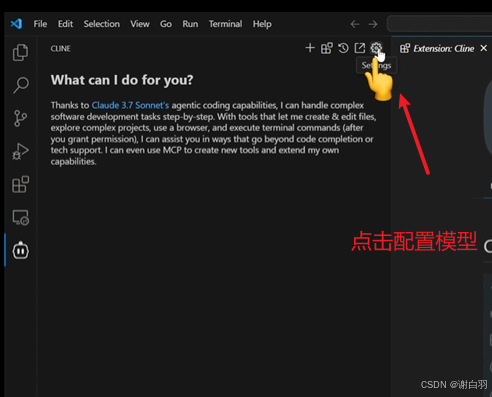Viewport: 492px width, 397px height.
Task: Open the Edit menu
Action: point(65,24)
